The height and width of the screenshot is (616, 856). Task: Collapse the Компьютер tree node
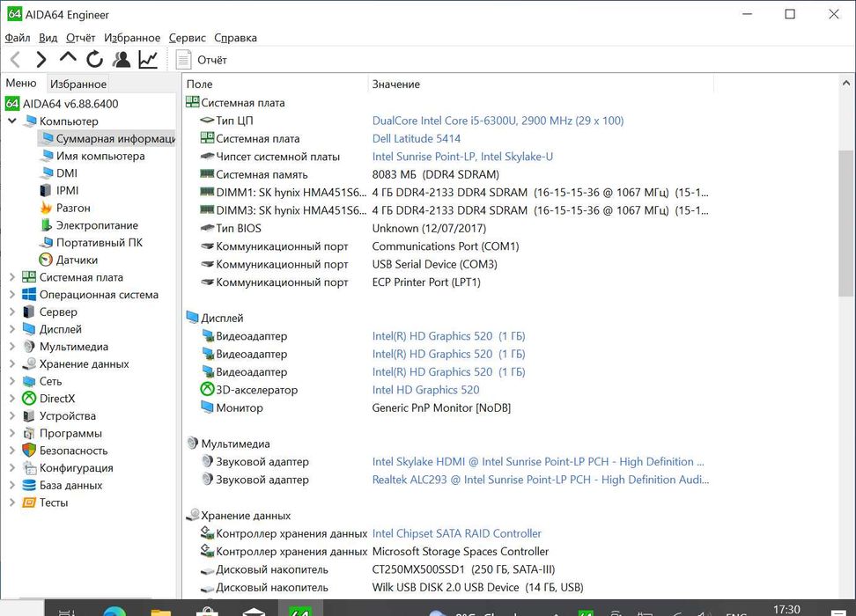(12, 121)
